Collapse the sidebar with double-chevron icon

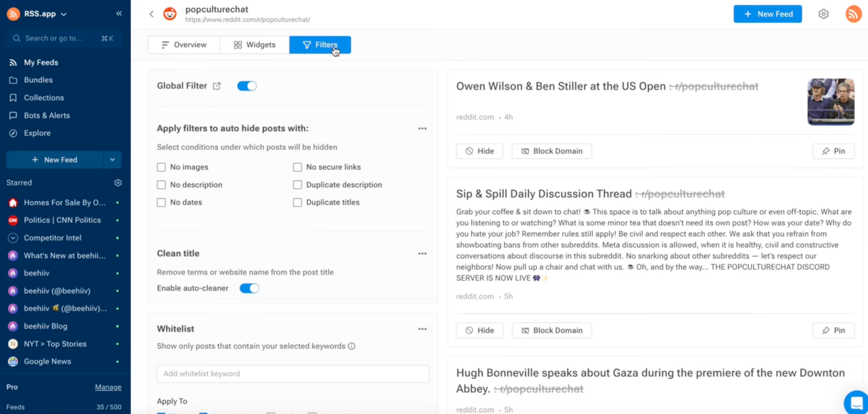pyautogui.click(x=119, y=13)
